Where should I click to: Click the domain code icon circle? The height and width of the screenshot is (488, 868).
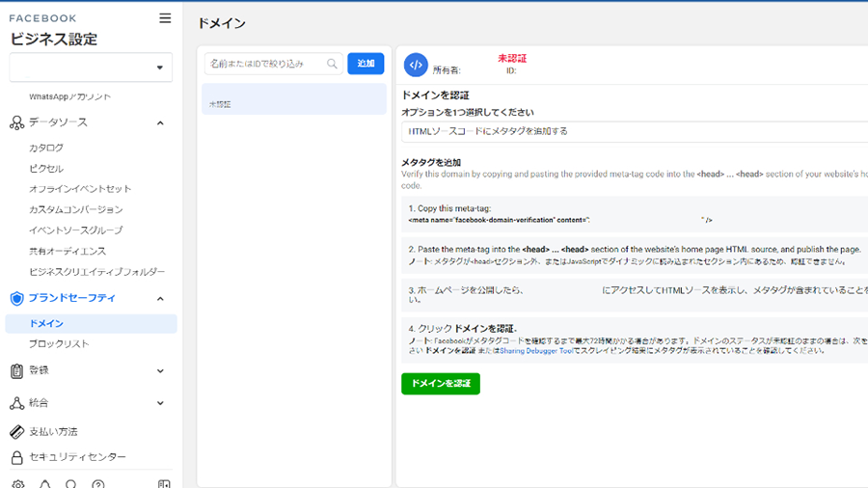[416, 65]
